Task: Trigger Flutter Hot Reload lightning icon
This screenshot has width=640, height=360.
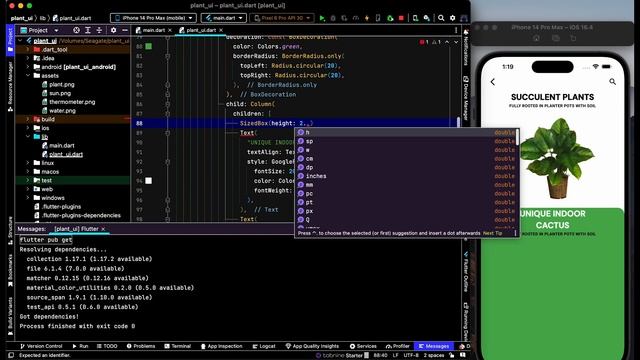Action: pyautogui.click(x=367, y=18)
